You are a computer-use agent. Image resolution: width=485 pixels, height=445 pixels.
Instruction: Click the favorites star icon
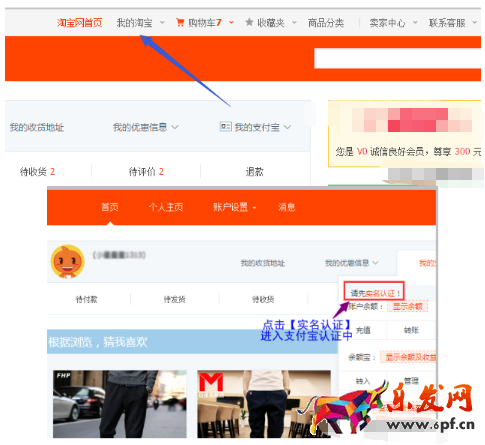[x=249, y=22]
